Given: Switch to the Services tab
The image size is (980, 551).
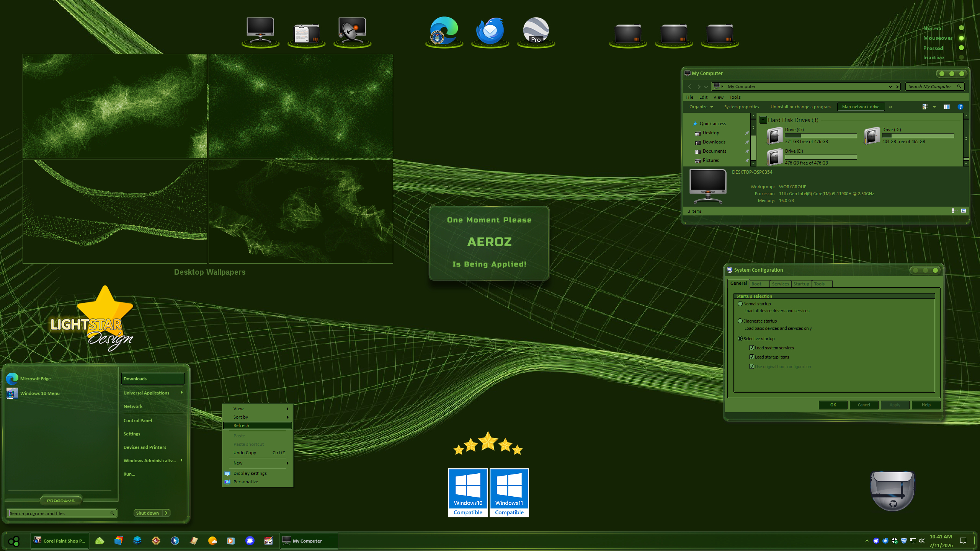Looking at the screenshot, I should (780, 284).
